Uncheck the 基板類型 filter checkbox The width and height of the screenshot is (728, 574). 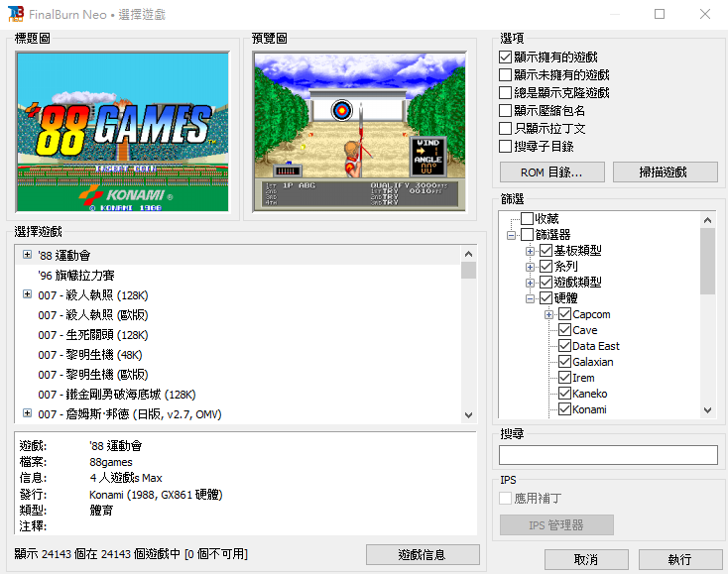(546, 250)
